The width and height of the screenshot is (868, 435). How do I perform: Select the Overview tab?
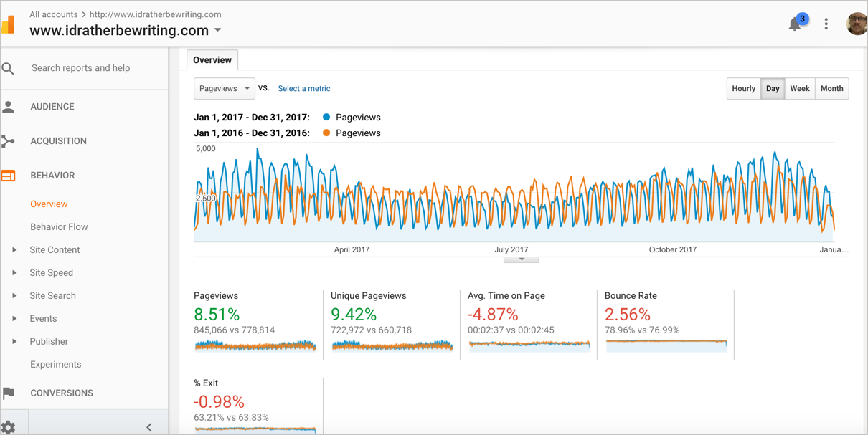click(x=212, y=60)
